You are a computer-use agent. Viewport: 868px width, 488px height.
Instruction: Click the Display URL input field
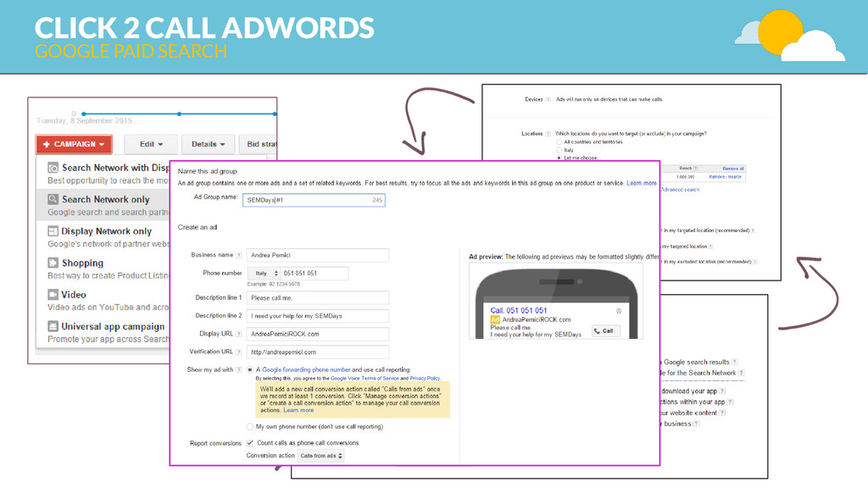(x=318, y=334)
